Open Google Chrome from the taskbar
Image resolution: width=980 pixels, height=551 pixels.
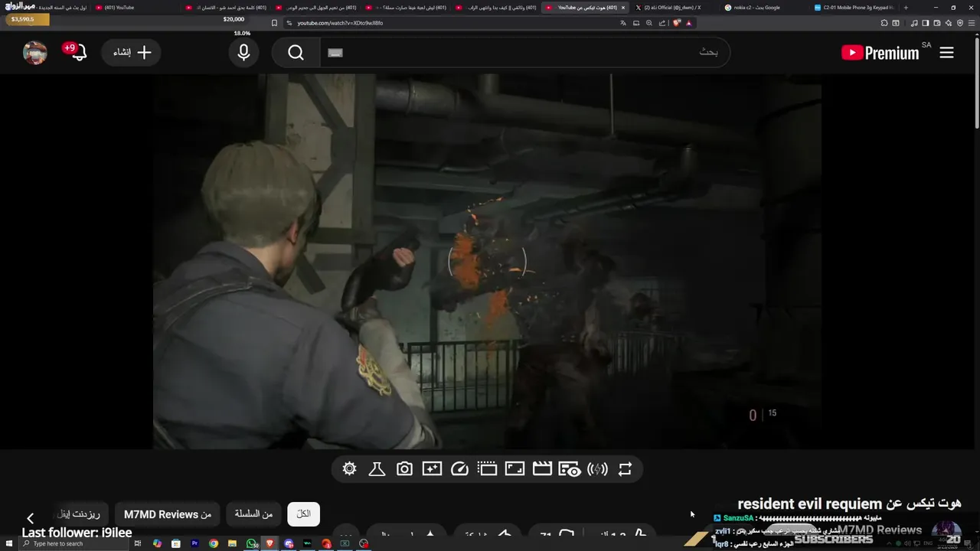tap(214, 543)
